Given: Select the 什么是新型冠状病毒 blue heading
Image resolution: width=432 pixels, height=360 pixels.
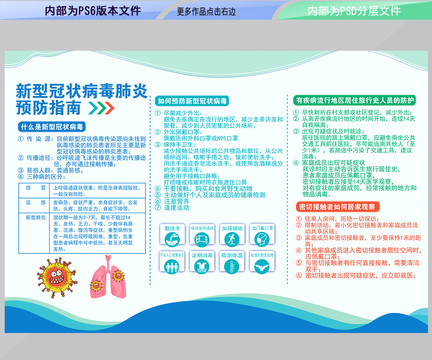Looking at the screenshot, I should click(x=52, y=127).
